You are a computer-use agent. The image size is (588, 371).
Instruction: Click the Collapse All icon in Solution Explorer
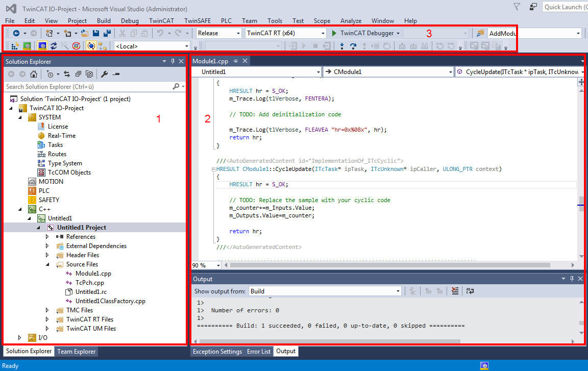tap(79, 74)
